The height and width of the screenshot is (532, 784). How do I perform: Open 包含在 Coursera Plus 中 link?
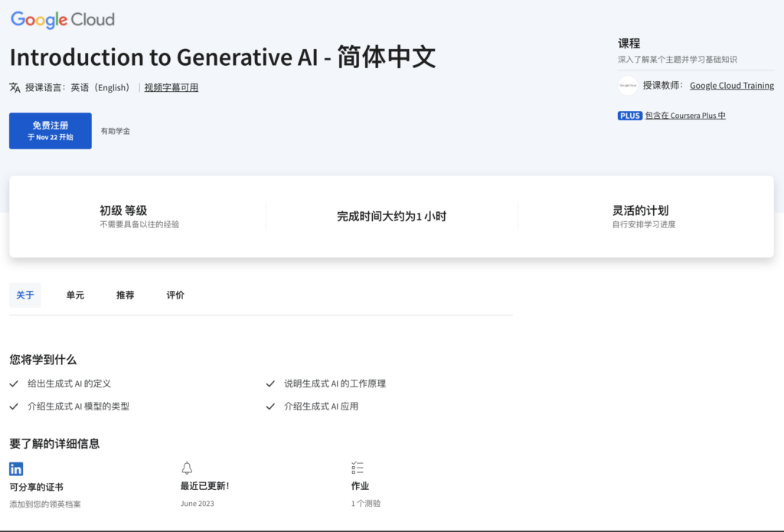[685, 116]
